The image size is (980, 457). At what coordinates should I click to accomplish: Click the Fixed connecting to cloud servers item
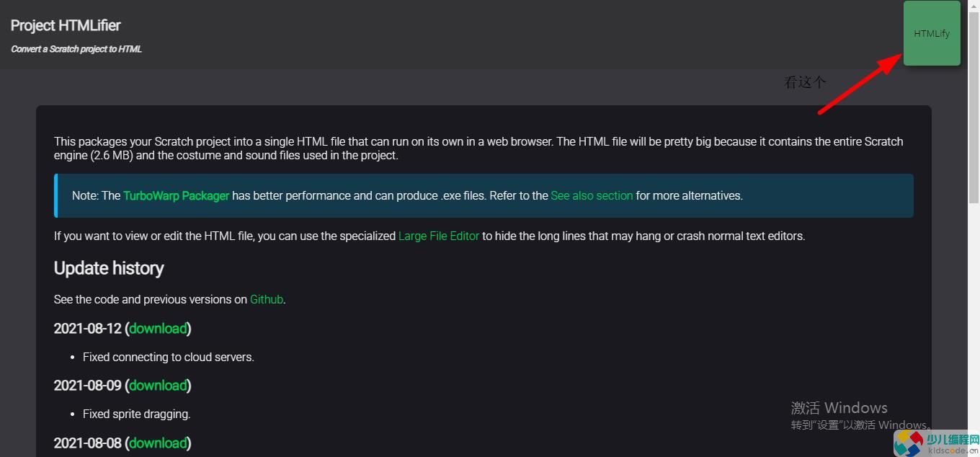(169, 357)
